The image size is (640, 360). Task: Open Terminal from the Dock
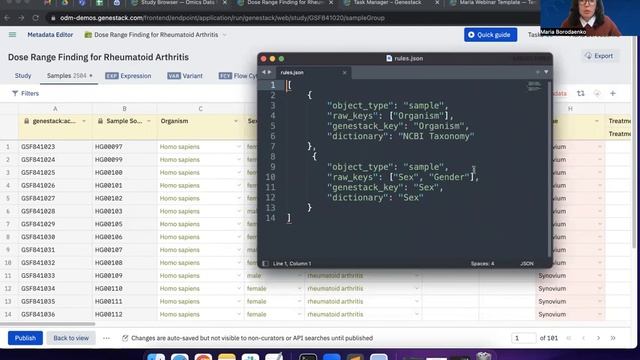308,357
